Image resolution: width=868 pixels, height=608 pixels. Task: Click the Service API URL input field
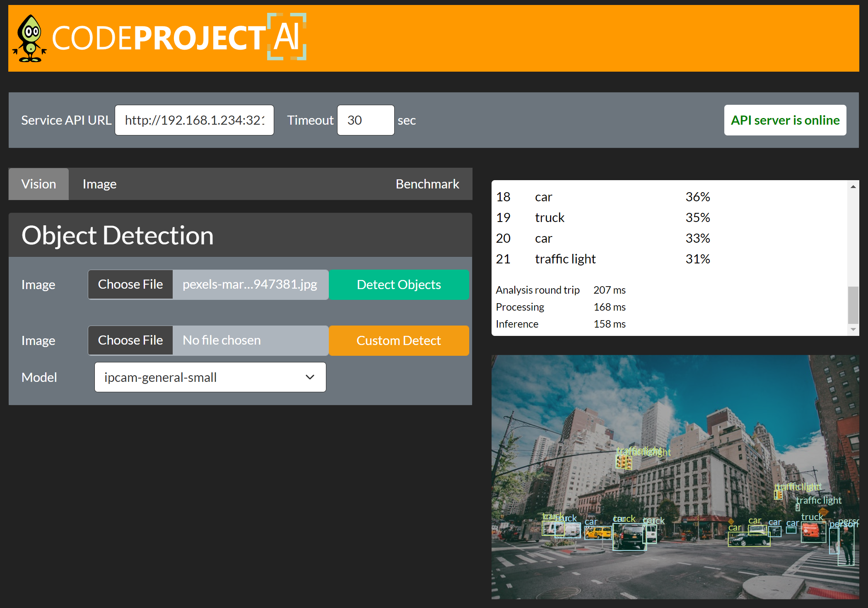click(194, 120)
